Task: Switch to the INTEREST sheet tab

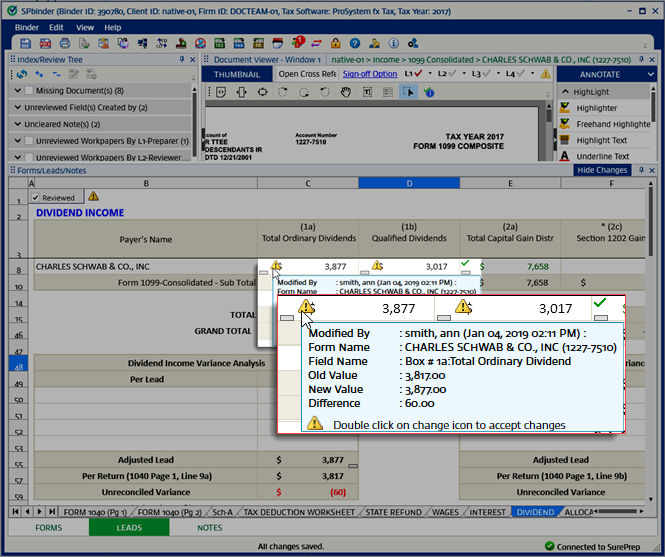Action: point(487,512)
